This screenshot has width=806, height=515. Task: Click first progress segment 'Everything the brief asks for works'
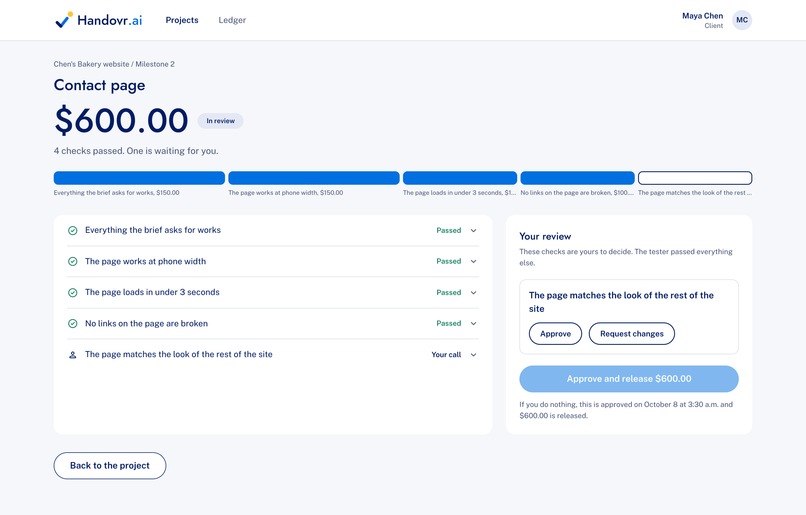pyautogui.click(x=139, y=178)
